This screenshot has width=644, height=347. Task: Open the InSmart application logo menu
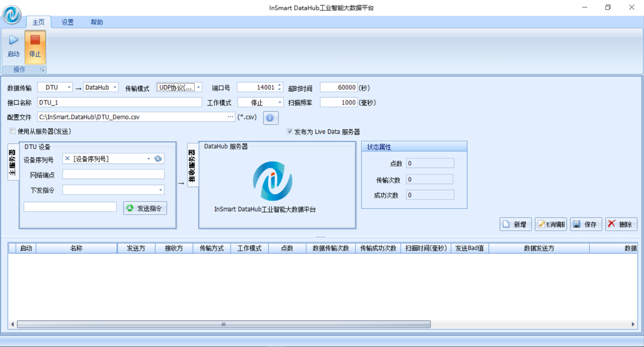click(x=12, y=15)
